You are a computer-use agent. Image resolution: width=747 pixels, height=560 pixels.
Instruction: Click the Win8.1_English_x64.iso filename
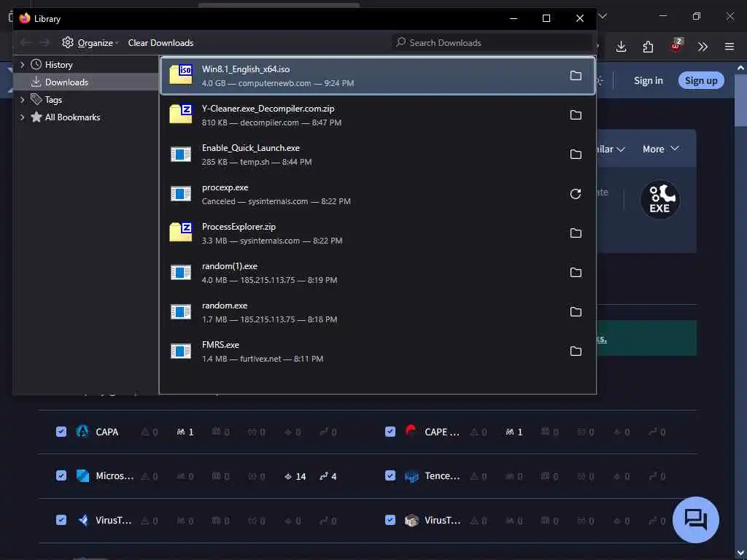tap(245, 69)
